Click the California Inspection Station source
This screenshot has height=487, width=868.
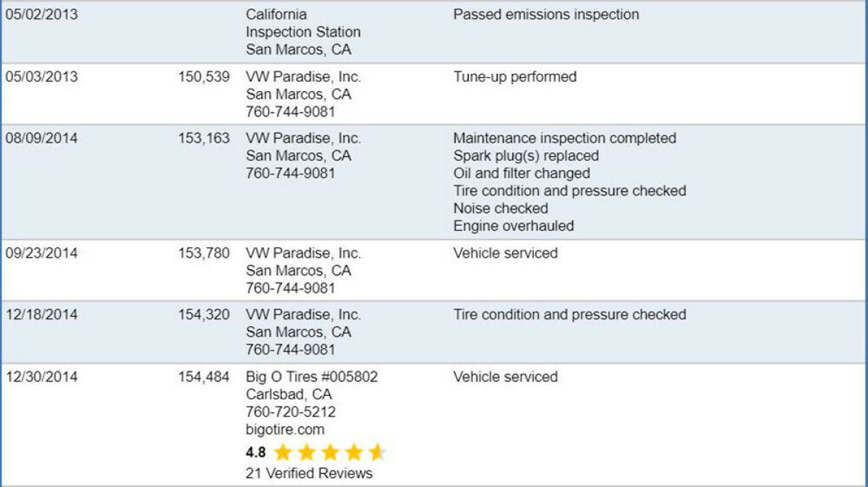coord(303,33)
